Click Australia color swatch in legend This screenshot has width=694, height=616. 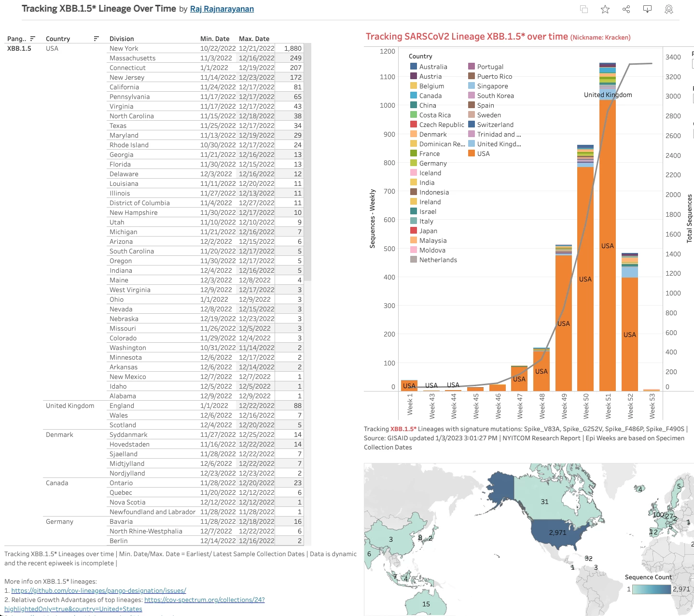coord(414,67)
